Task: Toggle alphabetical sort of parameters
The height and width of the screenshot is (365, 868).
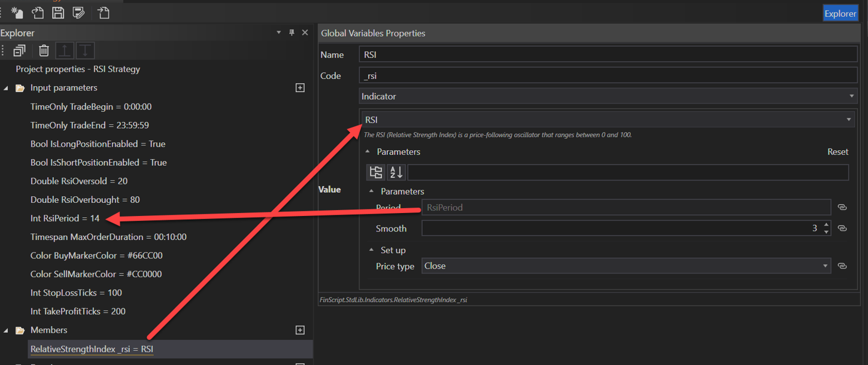Action: 396,172
